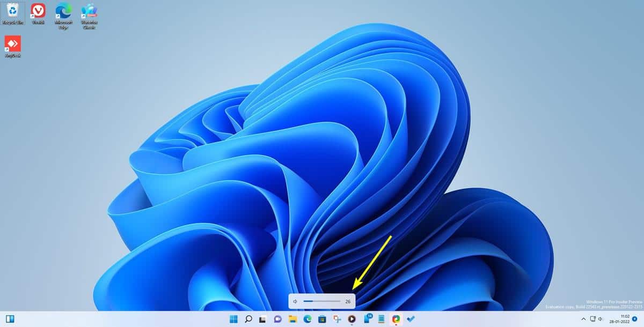Screen dimensions: 644x327
Task: Mute audio via the volume flyout speaker
Action: [x=295, y=301]
